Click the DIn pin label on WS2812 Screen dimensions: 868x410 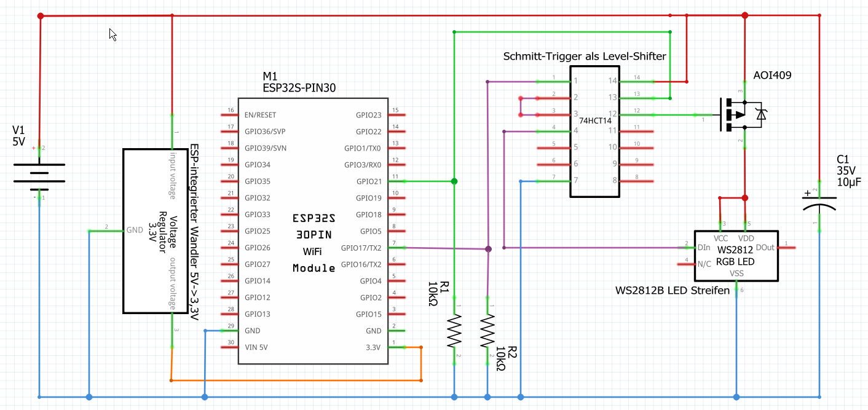tap(704, 248)
